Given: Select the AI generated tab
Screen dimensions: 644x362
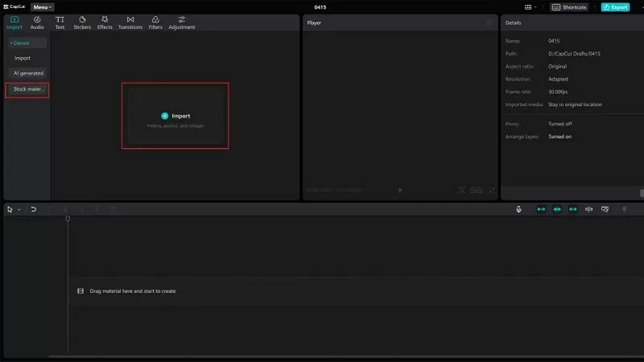Looking at the screenshot, I should pyautogui.click(x=28, y=73).
